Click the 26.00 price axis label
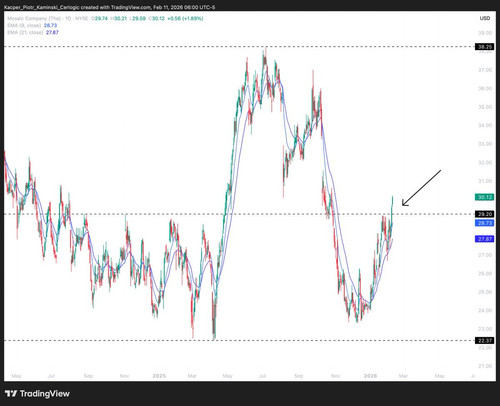Image resolution: width=500 pixels, height=406 pixels. 485,273
